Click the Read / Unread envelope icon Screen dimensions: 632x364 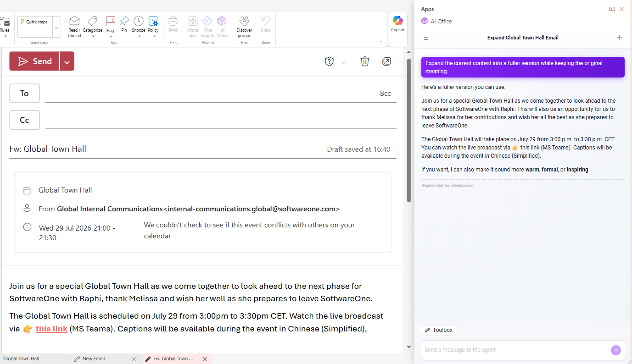(74, 21)
